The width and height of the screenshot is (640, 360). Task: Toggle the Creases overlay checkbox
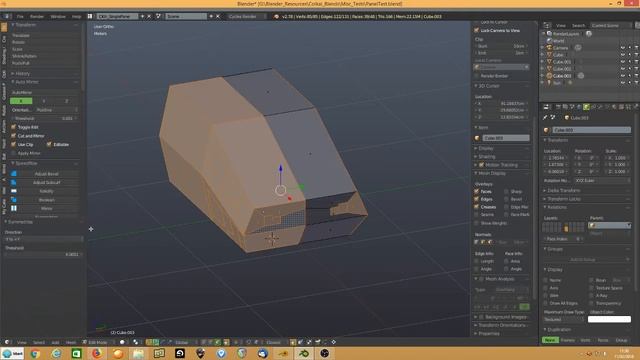click(476, 207)
